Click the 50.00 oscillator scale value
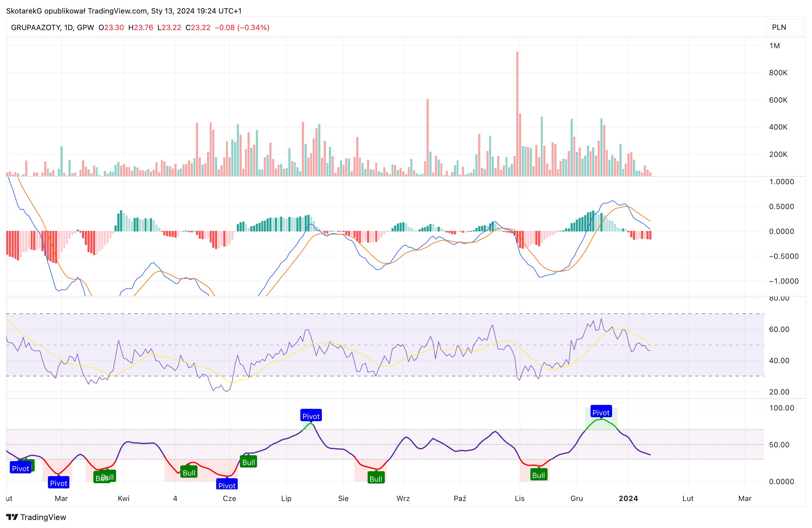 pos(779,445)
